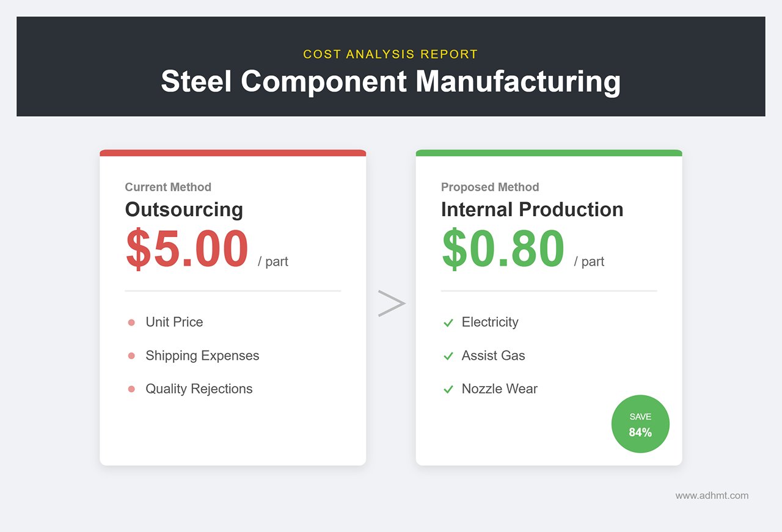
Task: Click the green top bar of Internal Production card
Action: click(549, 153)
